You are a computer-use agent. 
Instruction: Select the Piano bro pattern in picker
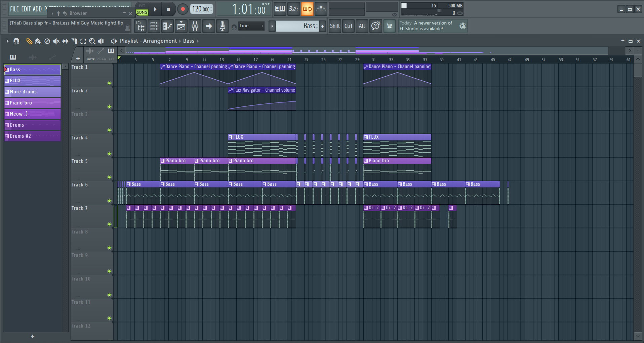click(33, 103)
